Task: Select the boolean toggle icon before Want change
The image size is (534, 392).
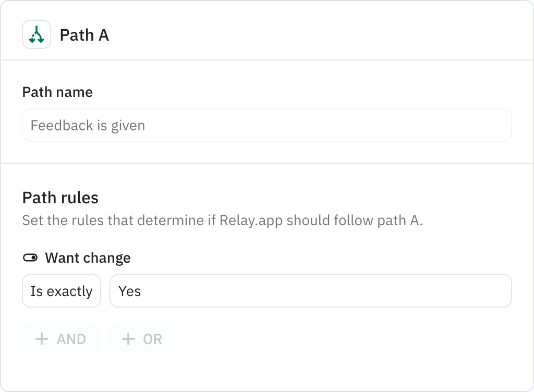Action: click(x=31, y=257)
